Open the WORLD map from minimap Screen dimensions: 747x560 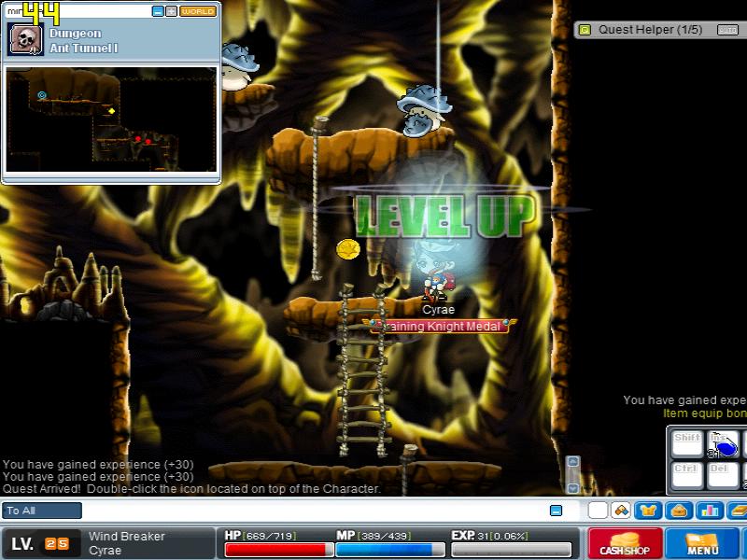coord(197,11)
